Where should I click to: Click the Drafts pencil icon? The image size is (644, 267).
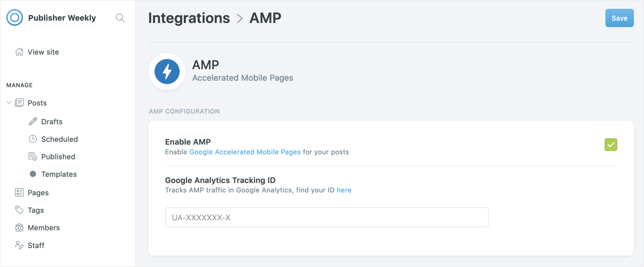(33, 121)
